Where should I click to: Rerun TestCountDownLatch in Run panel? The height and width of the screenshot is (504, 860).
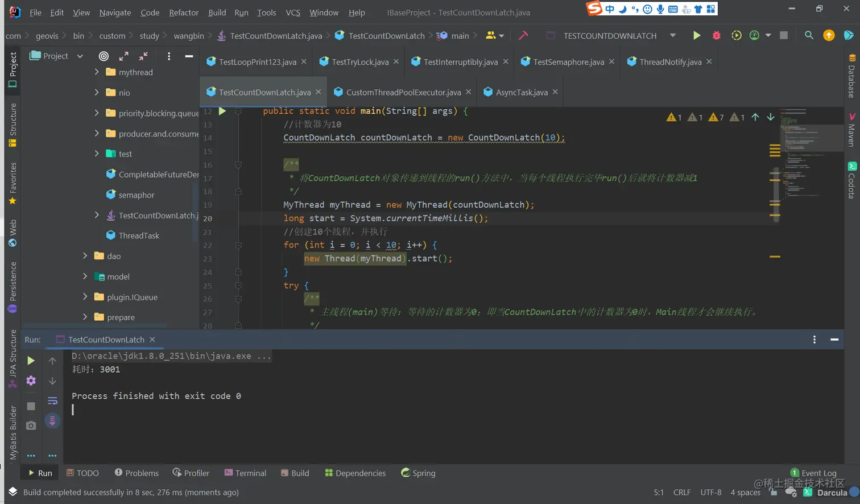[31, 361]
